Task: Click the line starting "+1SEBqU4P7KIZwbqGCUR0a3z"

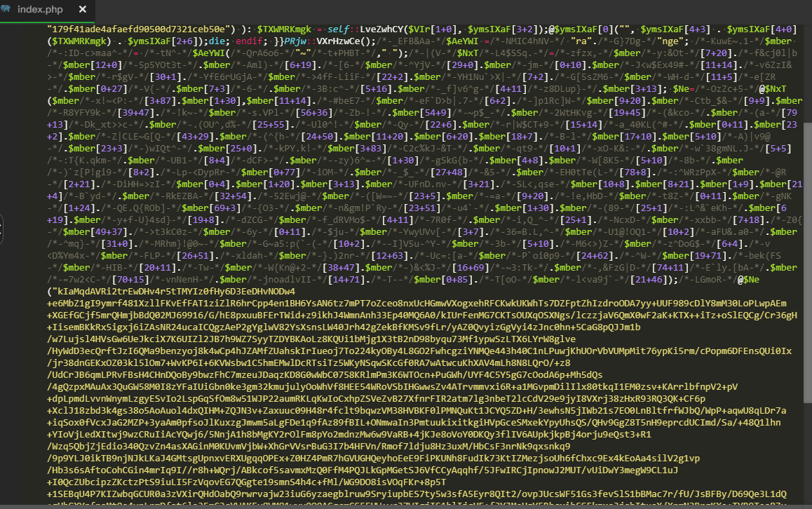Action: pos(417,494)
